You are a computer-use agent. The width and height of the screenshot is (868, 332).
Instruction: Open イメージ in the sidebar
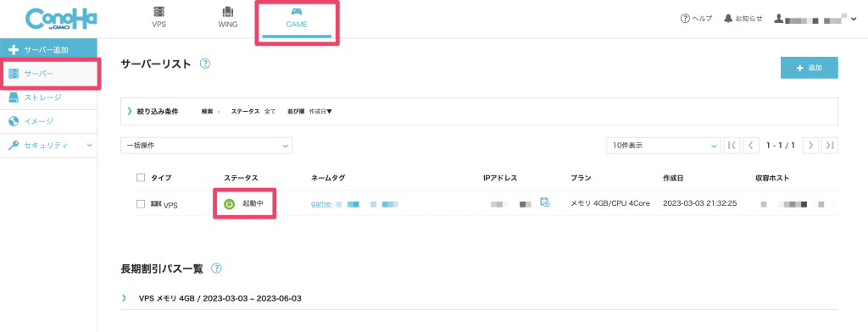[48, 121]
